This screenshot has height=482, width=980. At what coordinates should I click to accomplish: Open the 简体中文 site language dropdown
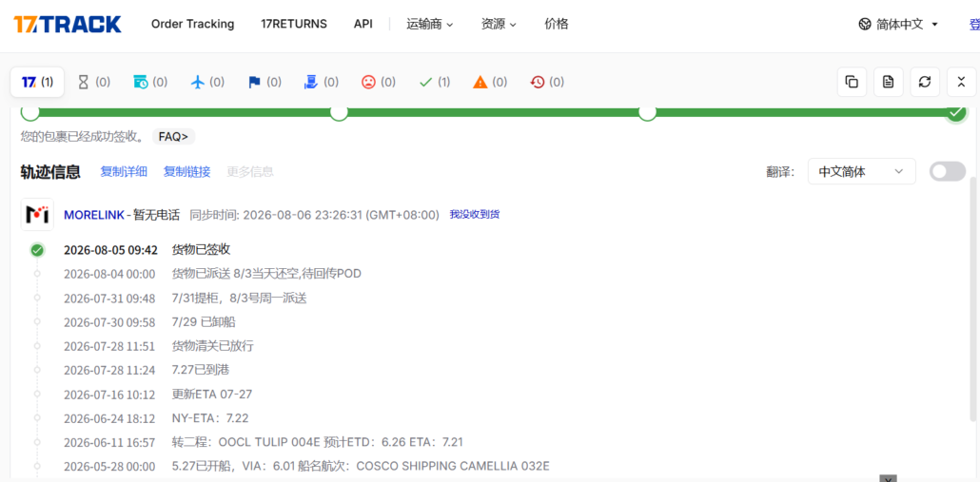pos(899,25)
